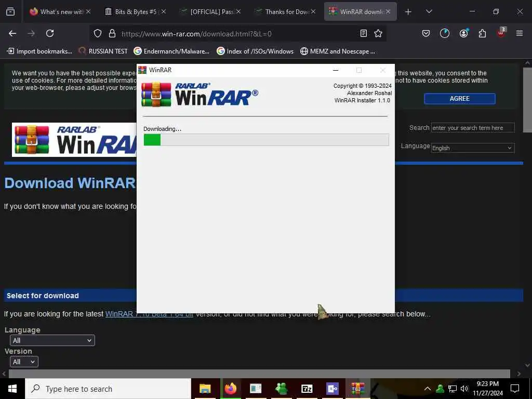
Task: Expand the Version All dropdown
Action: (24, 362)
